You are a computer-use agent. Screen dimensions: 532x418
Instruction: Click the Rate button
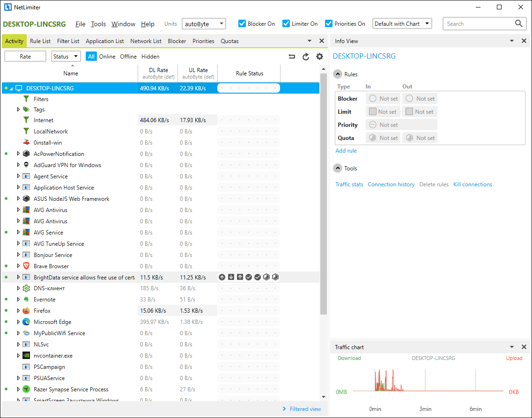[x=25, y=56]
